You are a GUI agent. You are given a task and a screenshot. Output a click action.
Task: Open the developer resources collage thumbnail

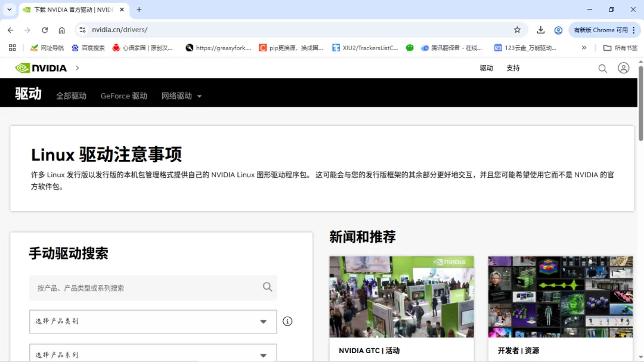(x=560, y=296)
